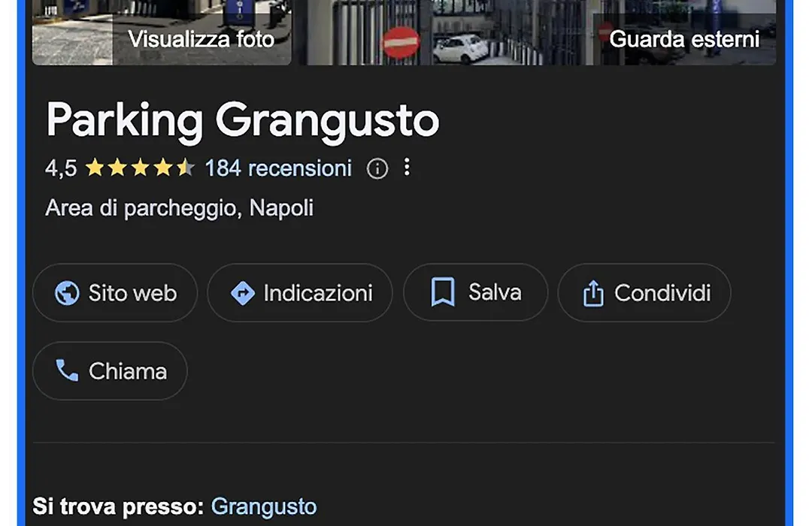Click the Indicazioni button

[x=300, y=293]
